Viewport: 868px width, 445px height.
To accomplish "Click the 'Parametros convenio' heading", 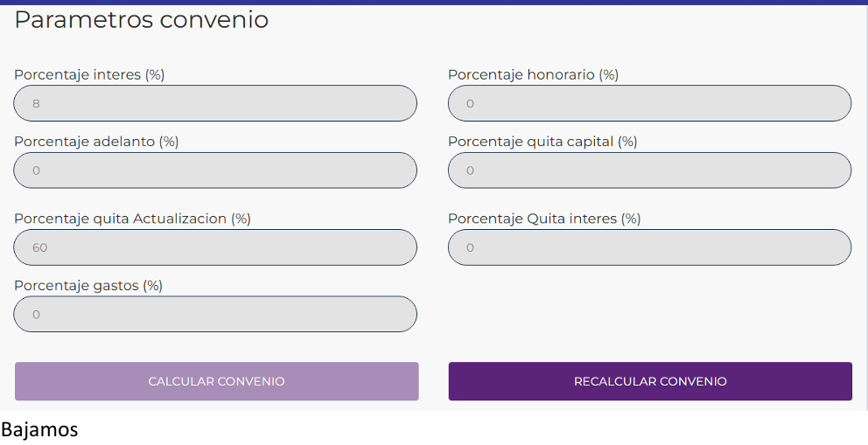I will coord(142,20).
